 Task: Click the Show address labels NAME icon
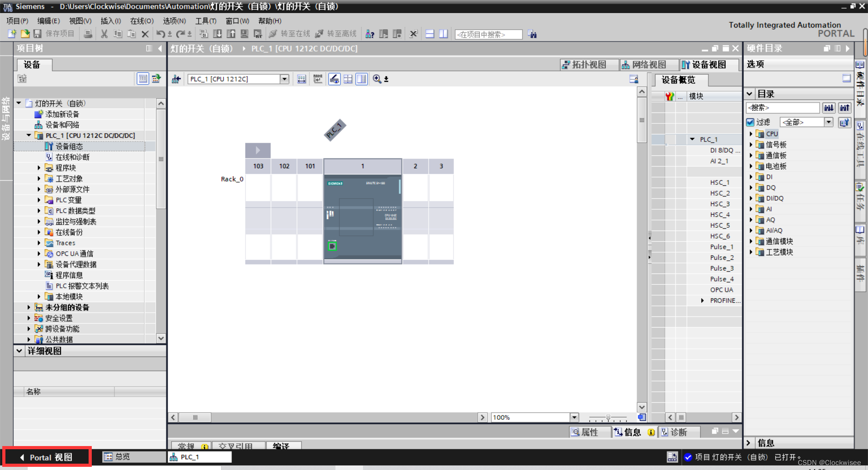(318, 79)
